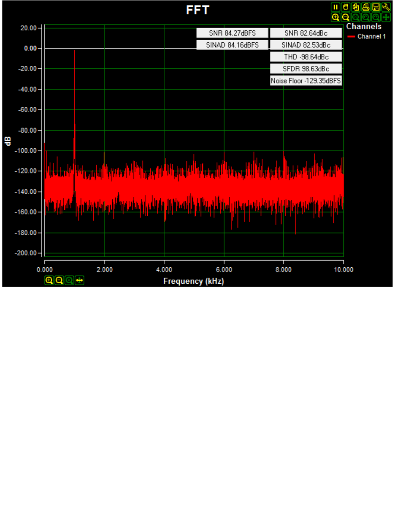Select the Noise Floor -129.35dBFS label
395x532 pixels.
pos(306,81)
